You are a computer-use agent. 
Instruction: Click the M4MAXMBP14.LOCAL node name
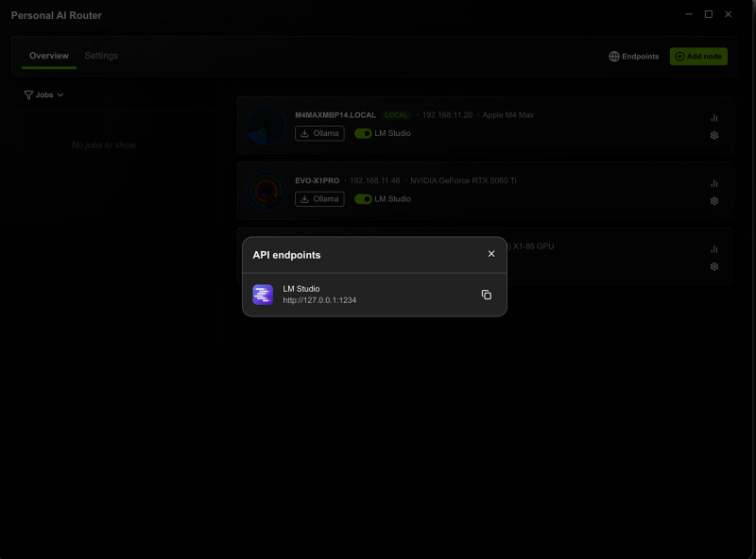[335, 115]
